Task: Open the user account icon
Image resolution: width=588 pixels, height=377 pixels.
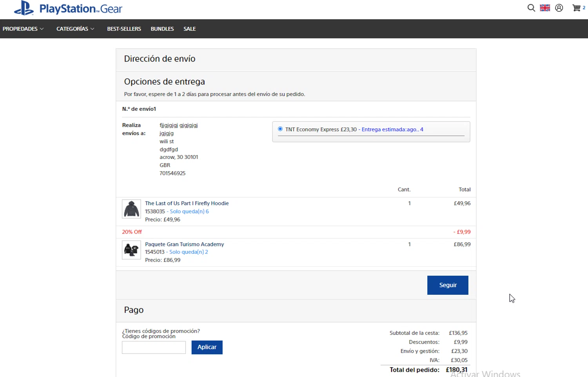Action: 559,8
